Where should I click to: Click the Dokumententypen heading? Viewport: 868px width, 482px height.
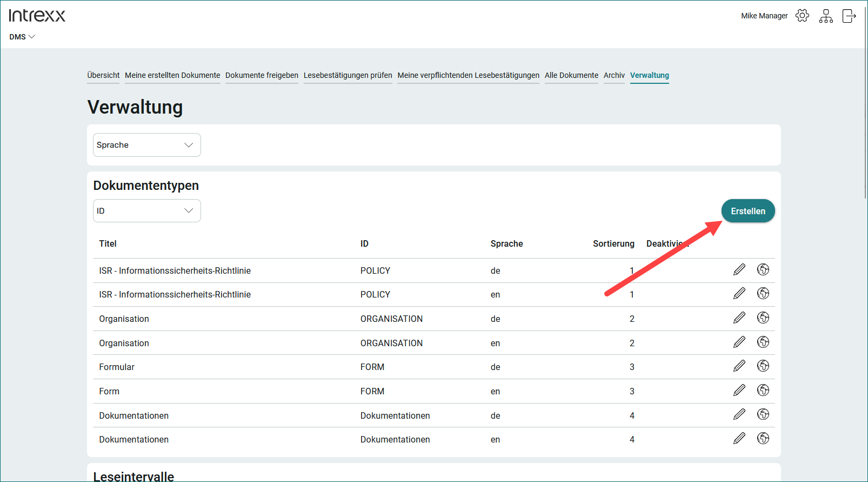pos(146,186)
